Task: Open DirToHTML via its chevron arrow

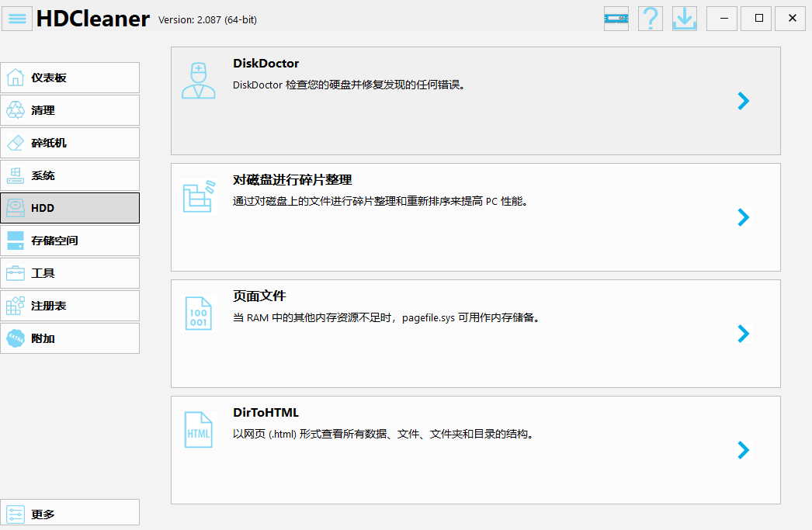Action: pos(744,450)
